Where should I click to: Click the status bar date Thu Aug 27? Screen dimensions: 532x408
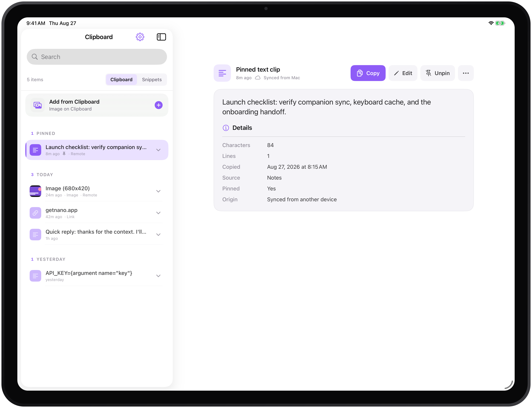(62, 23)
